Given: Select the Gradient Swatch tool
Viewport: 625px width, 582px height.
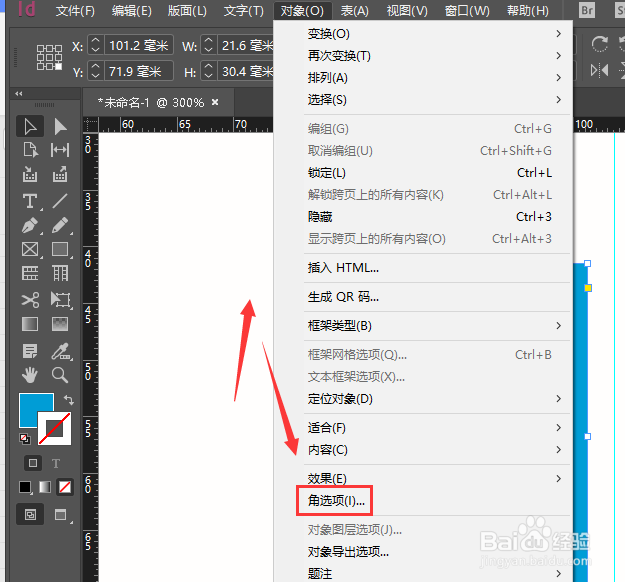Looking at the screenshot, I should coord(30,324).
